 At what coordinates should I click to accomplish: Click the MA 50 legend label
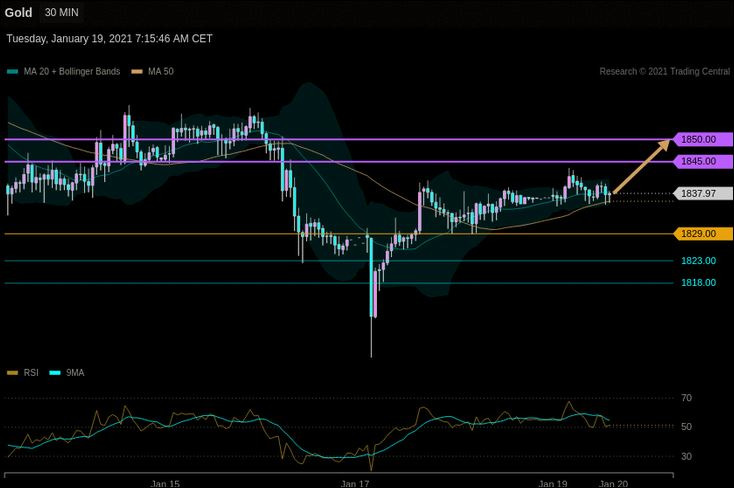pyautogui.click(x=161, y=71)
